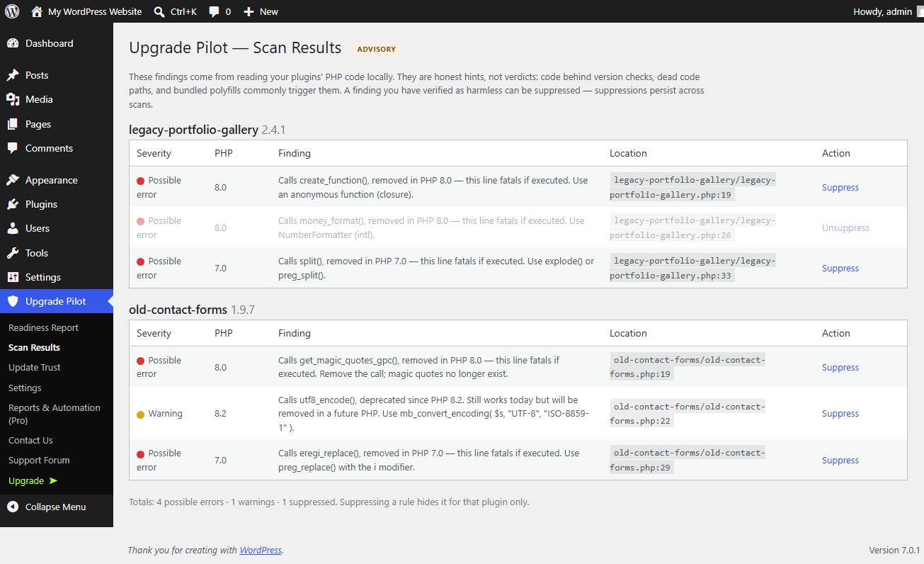
Task: Suppress the eregi_replace() finding
Action: pos(840,461)
